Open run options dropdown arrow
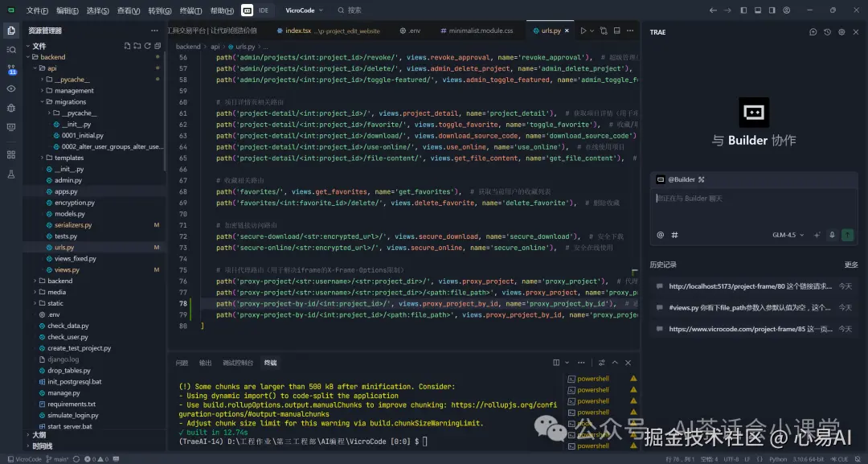Image resolution: width=868 pixels, height=464 pixels. coord(592,31)
